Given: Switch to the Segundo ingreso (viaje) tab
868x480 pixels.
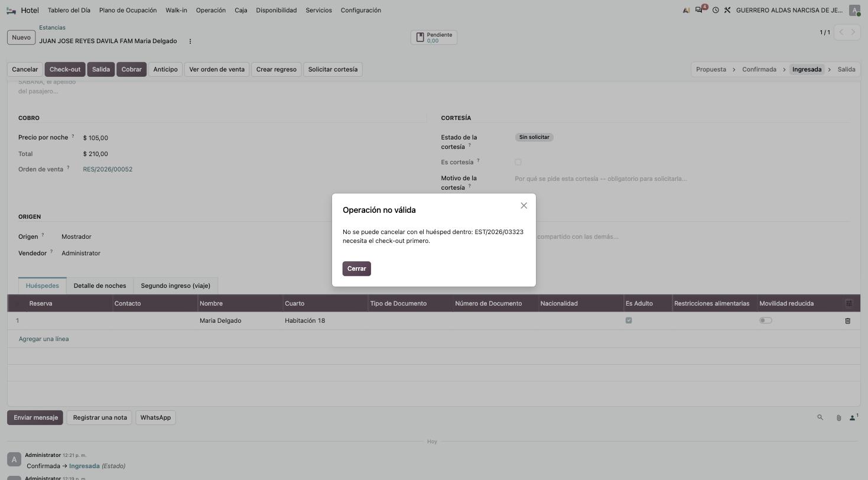Looking at the screenshot, I should (175, 286).
